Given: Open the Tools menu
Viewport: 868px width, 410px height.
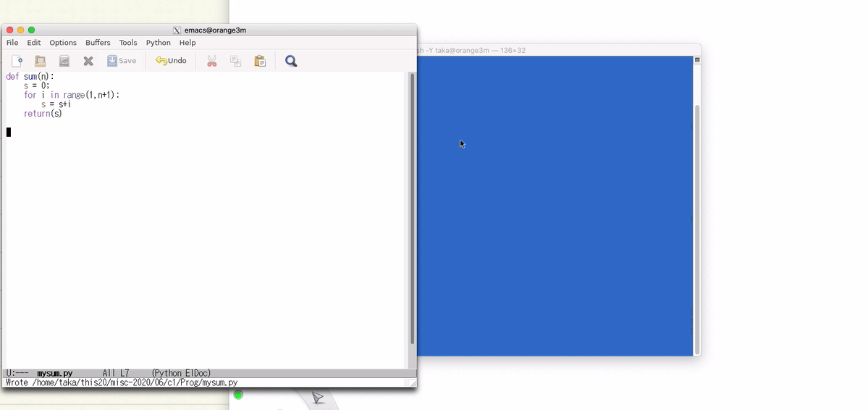Looking at the screenshot, I should (128, 43).
